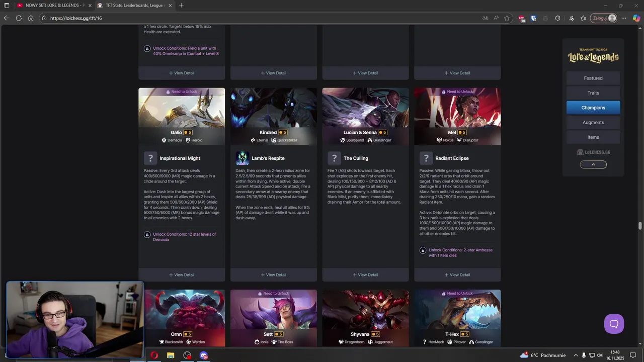This screenshot has width=644, height=362.
Task: Click the Inspirational Might ability icon
Action: click(x=150, y=158)
